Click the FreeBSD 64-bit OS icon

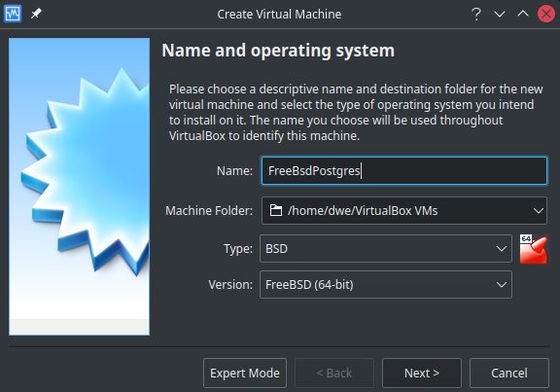[x=533, y=249]
